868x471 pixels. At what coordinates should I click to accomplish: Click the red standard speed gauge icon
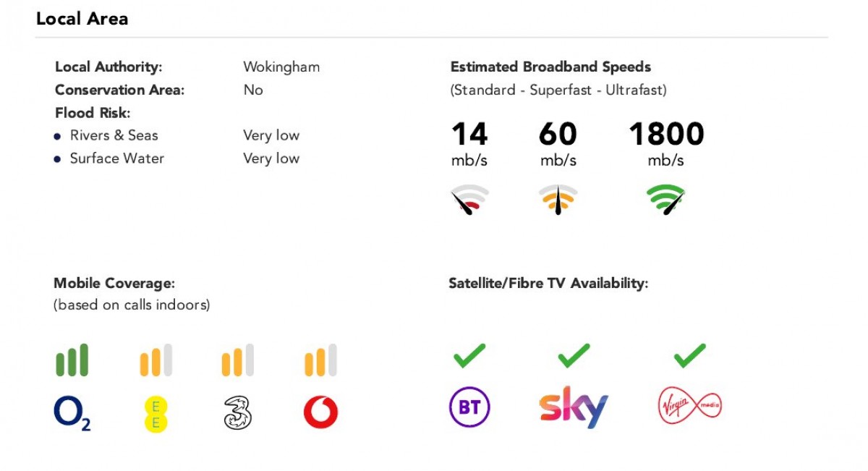(x=469, y=200)
